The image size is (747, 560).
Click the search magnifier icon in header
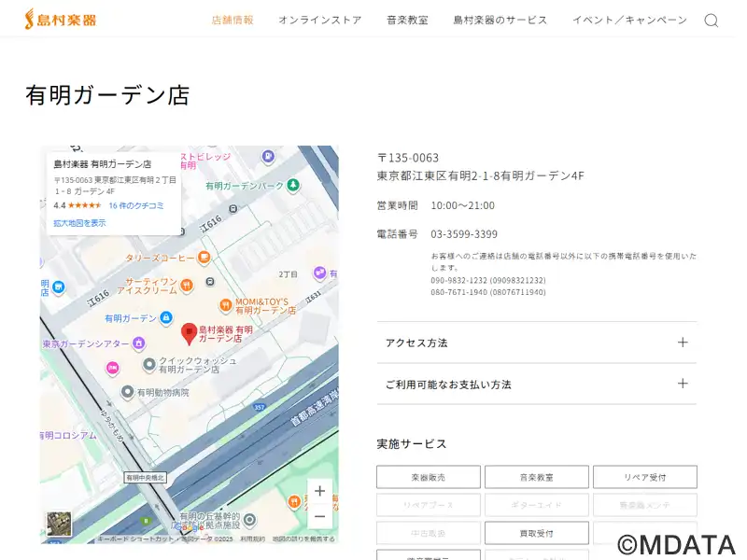[x=711, y=21]
